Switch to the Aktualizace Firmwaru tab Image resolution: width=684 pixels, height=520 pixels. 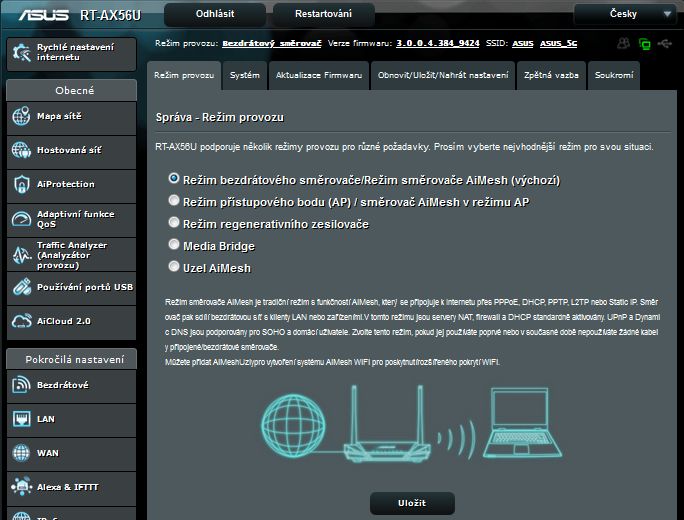[x=319, y=76]
